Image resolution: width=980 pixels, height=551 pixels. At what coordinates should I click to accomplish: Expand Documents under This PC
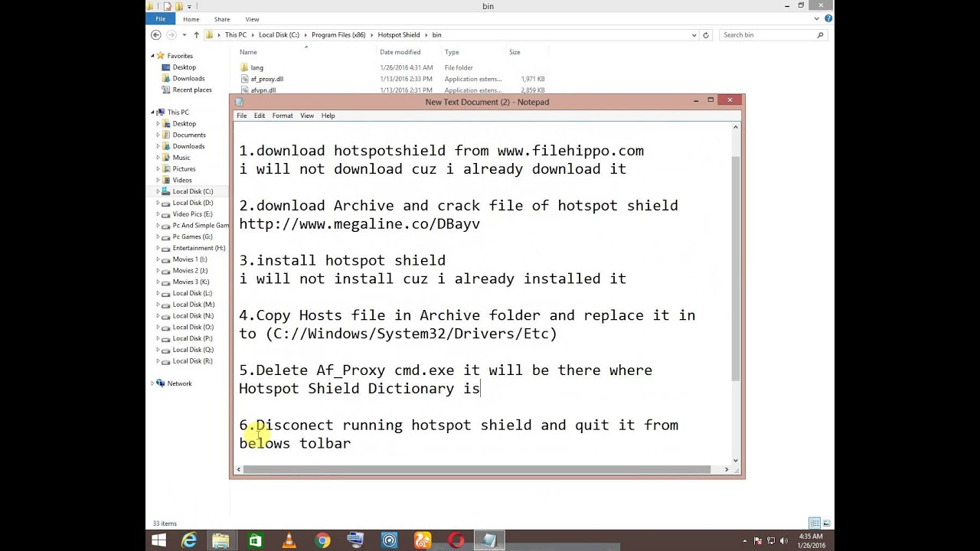click(x=158, y=135)
